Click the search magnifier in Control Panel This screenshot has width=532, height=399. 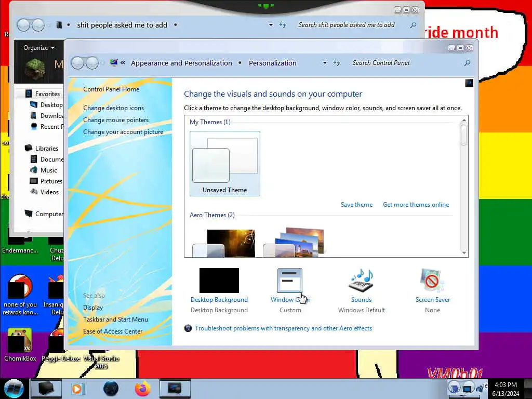point(467,63)
